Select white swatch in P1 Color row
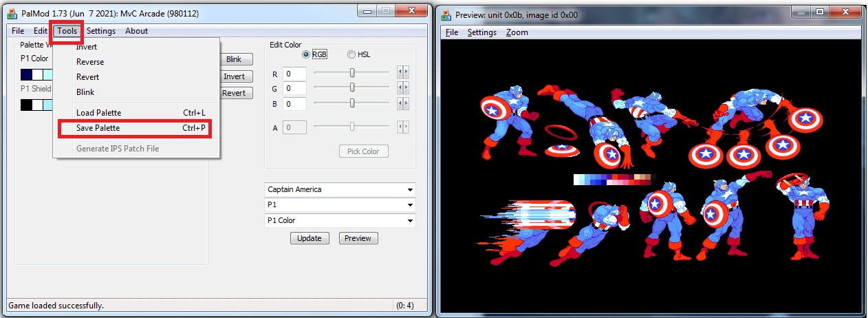 click(x=37, y=74)
